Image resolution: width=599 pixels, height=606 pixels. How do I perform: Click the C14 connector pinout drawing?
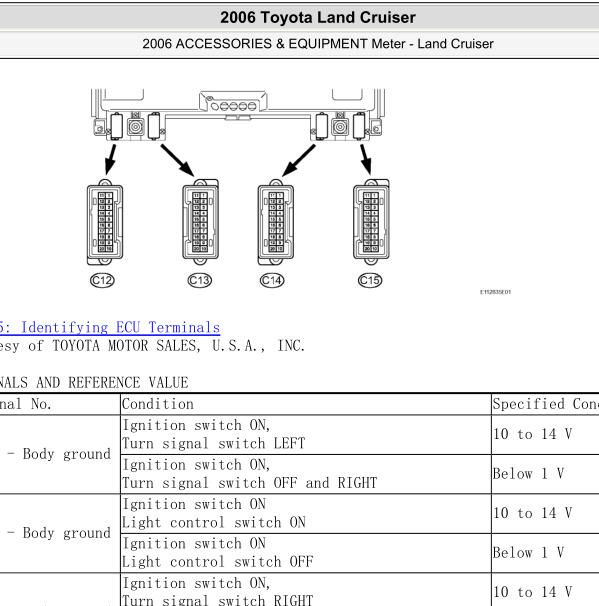(276, 222)
